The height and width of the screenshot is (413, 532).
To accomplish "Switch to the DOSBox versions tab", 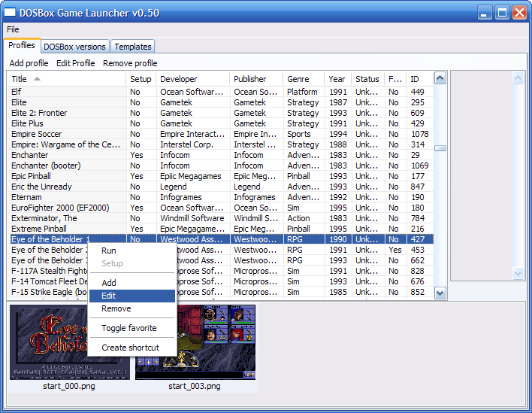I will [74, 47].
